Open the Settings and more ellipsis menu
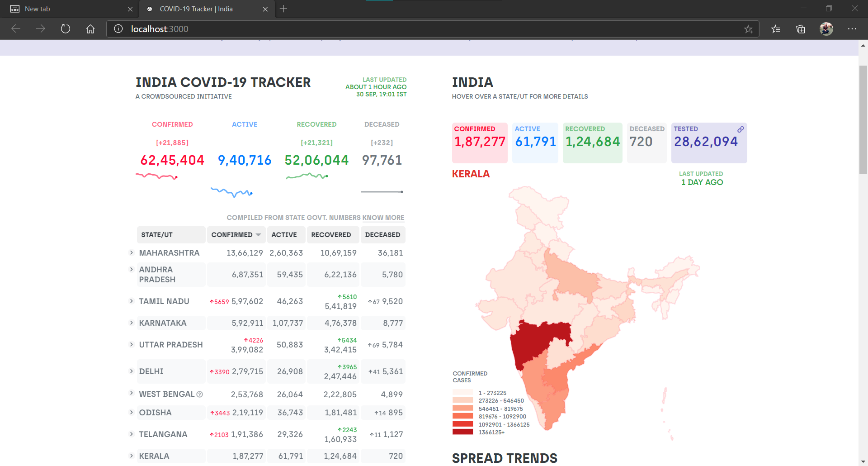The height and width of the screenshot is (466, 868). click(x=852, y=29)
